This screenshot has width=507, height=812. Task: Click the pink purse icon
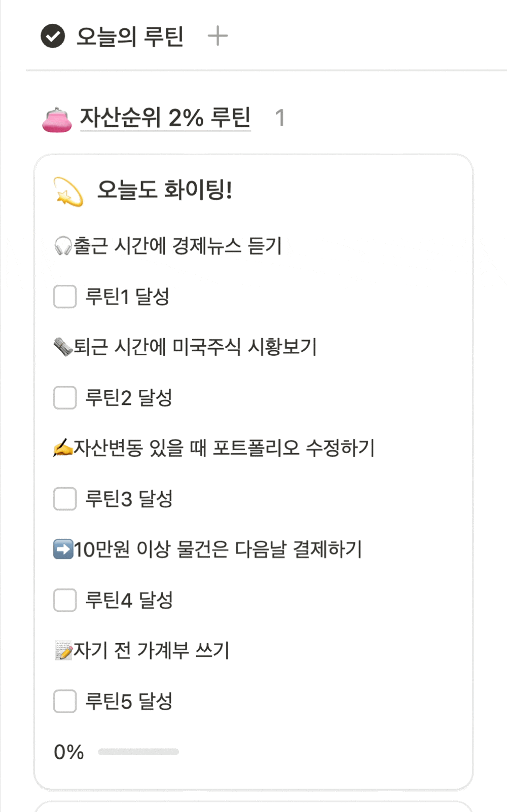point(57,120)
